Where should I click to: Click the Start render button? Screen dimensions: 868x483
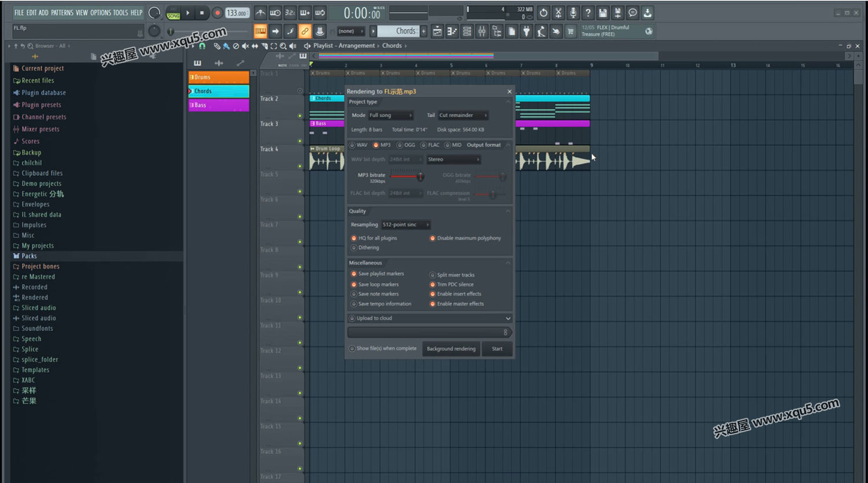pos(497,349)
